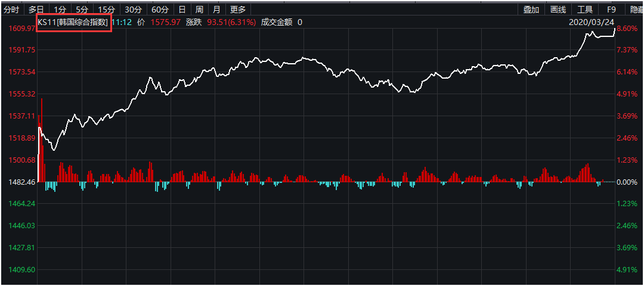
Task: Click the 叠加 overlay button
Action: pyautogui.click(x=531, y=10)
